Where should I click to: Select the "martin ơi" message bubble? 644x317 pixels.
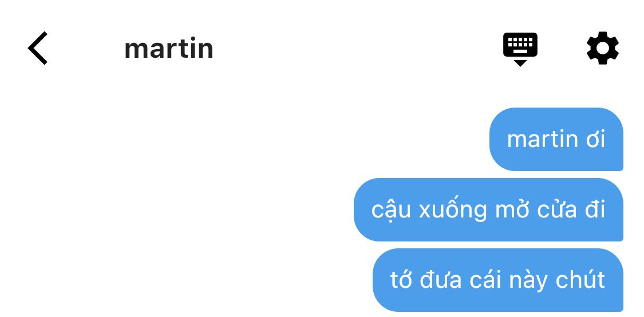(556, 139)
